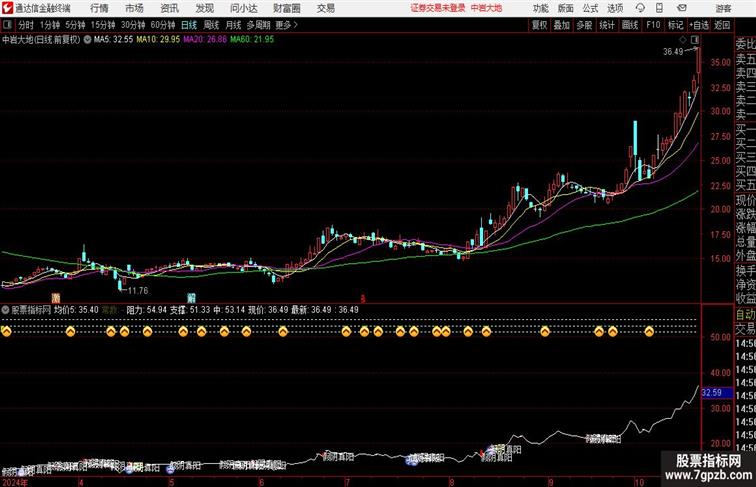Click the 阻力: 54.94 value
756x487 pixels.
[x=147, y=310]
